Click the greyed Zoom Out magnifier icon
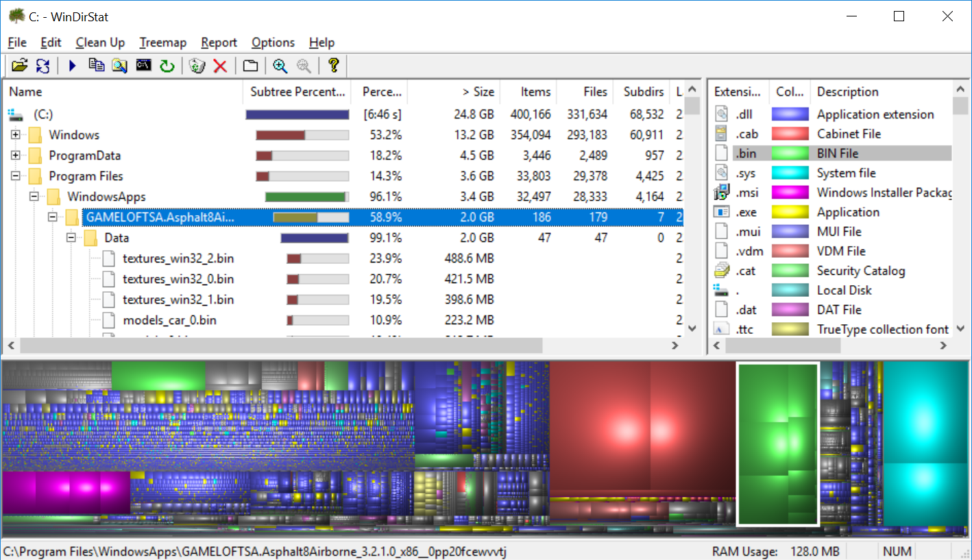 click(304, 66)
